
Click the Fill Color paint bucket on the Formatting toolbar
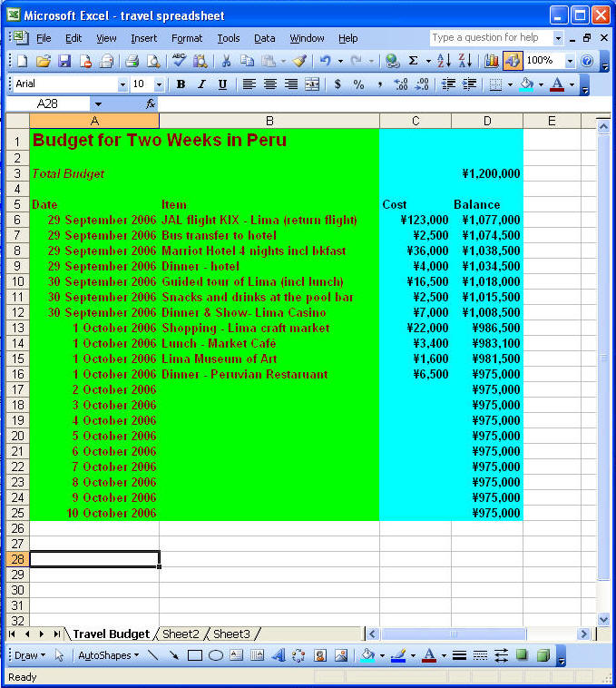pos(526,84)
